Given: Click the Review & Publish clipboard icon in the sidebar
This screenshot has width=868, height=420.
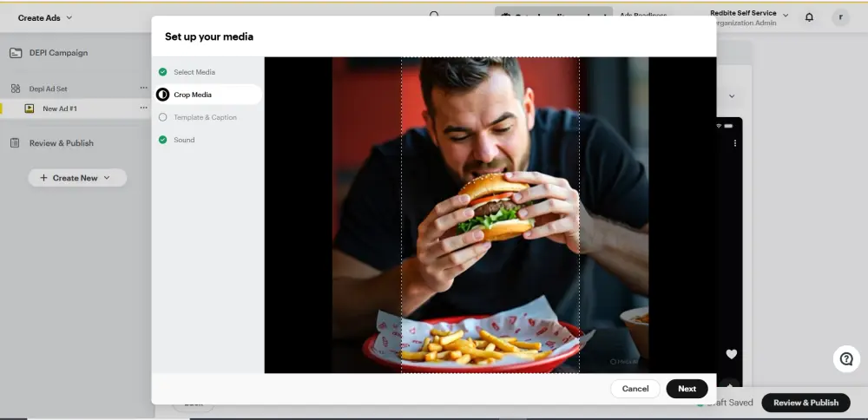Looking at the screenshot, I should coord(16,143).
